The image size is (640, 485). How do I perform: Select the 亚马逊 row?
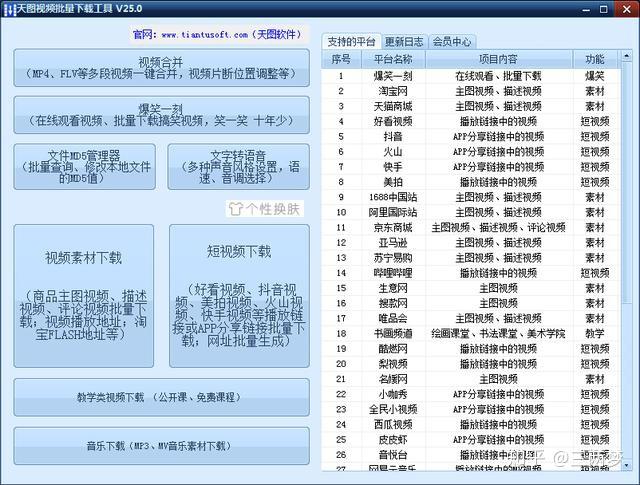pos(471,242)
